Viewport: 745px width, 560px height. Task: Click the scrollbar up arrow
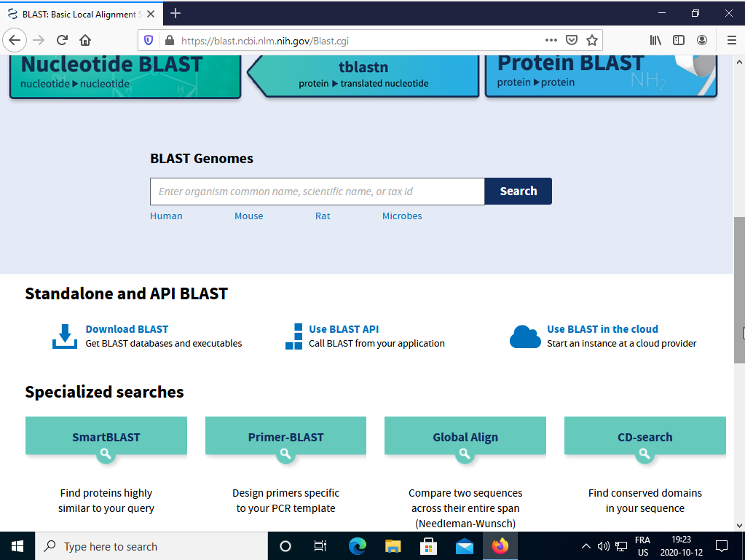pos(739,62)
